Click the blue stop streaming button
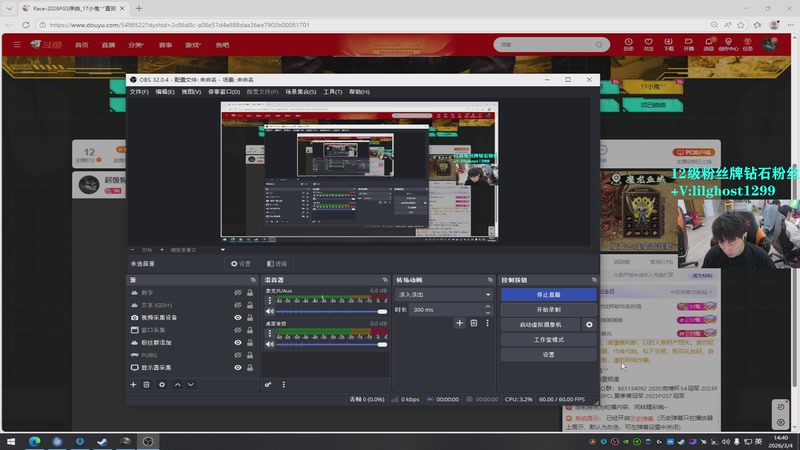The width and height of the screenshot is (800, 450). click(548, 294)
